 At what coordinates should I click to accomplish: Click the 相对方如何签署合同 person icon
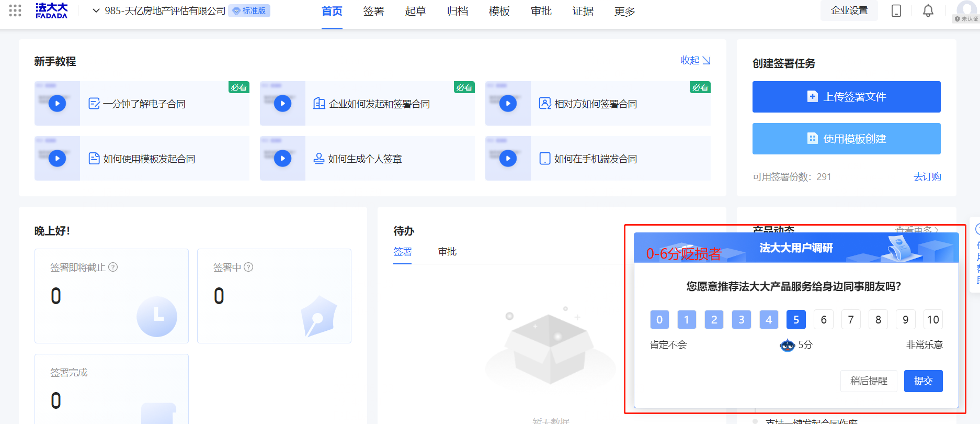(x=545, y=104)
